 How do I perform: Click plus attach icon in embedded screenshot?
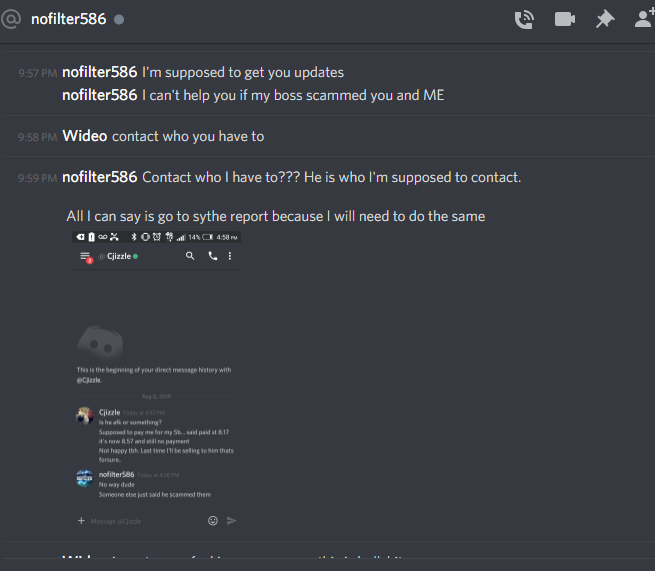[x=81, y=520]
